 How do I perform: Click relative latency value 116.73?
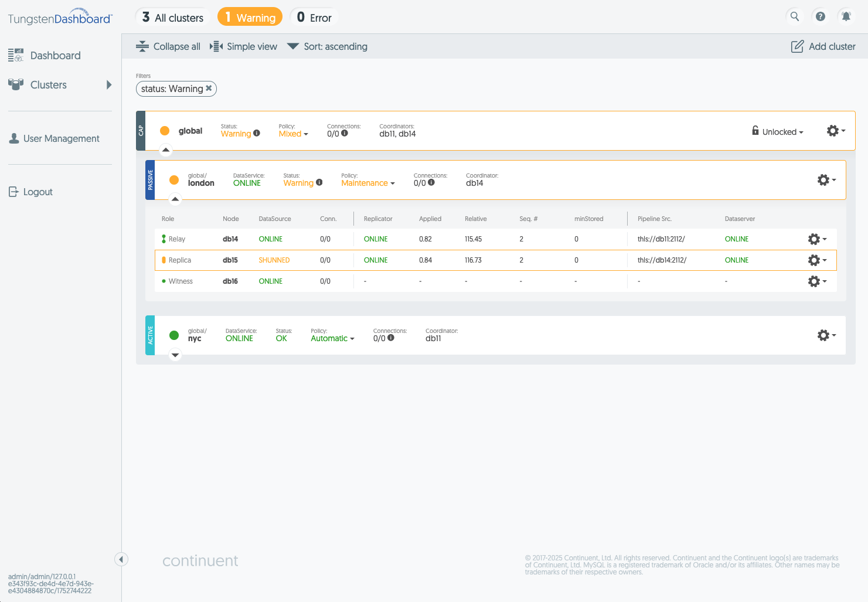coord(473,260)
